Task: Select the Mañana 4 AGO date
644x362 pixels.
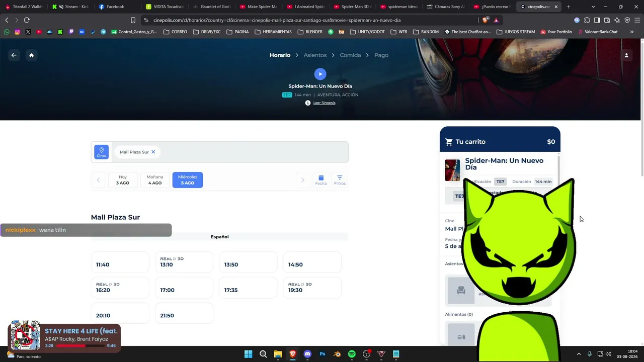Action: [155, 180]
